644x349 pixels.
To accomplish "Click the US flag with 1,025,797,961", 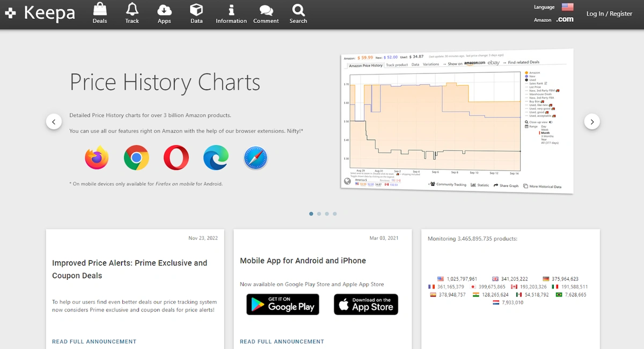I will point(441,279).
